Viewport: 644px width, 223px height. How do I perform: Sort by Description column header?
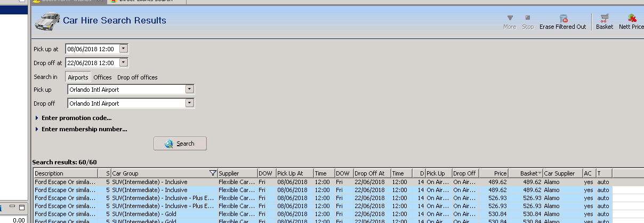[66, 173]
